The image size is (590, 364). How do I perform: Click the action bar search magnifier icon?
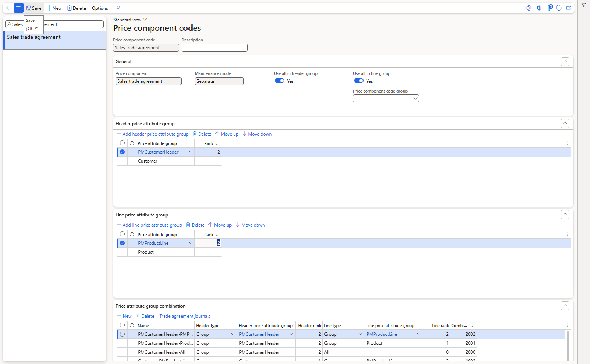coord(118,8)
